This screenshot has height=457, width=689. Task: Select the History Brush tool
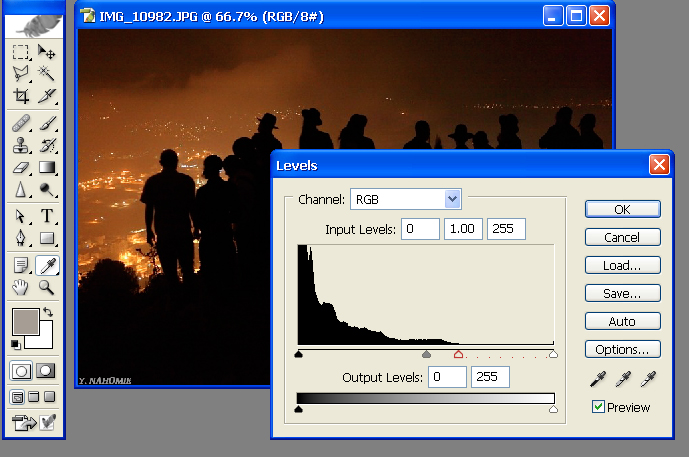click(x=46, y=145)
